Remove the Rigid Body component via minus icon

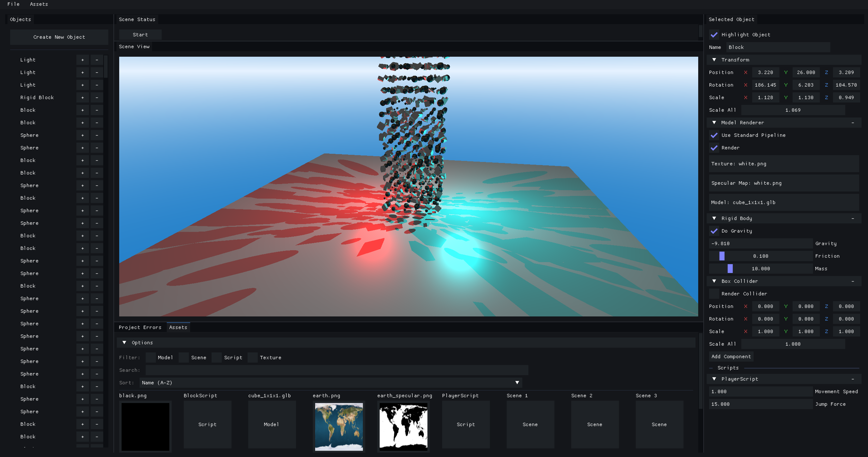(x=853, y=218)
